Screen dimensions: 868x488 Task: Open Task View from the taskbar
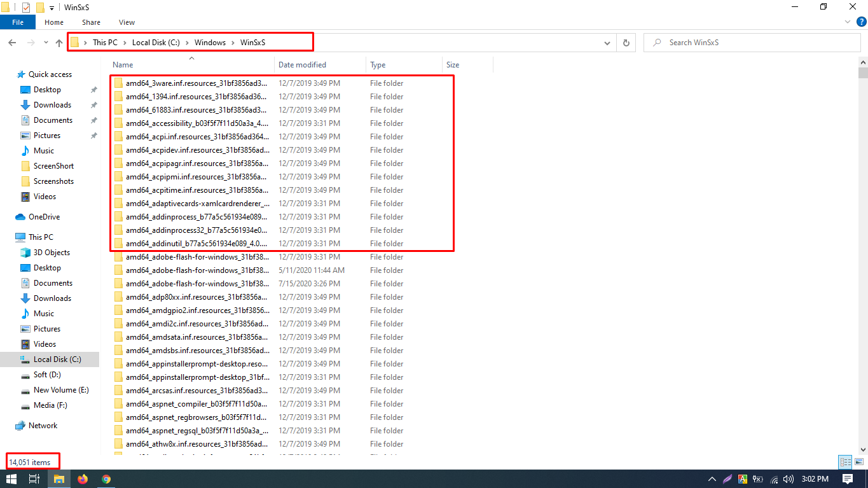[x=34, y=479]
